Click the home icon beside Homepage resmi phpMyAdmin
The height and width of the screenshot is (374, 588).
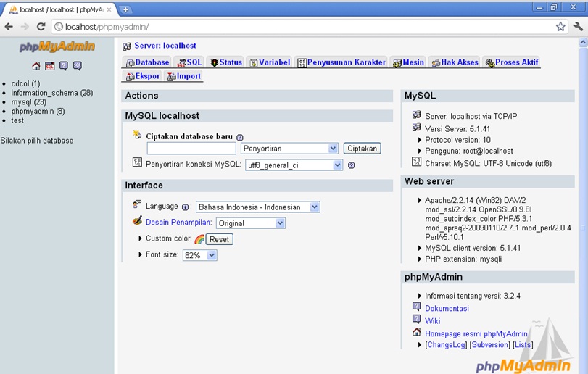417,332
